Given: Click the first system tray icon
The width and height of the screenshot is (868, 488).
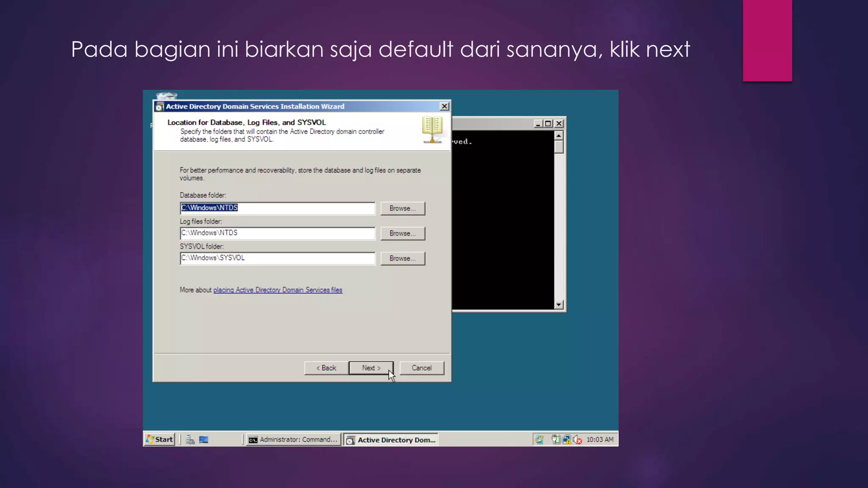Looking at the screenshot, I should (540, 440).
